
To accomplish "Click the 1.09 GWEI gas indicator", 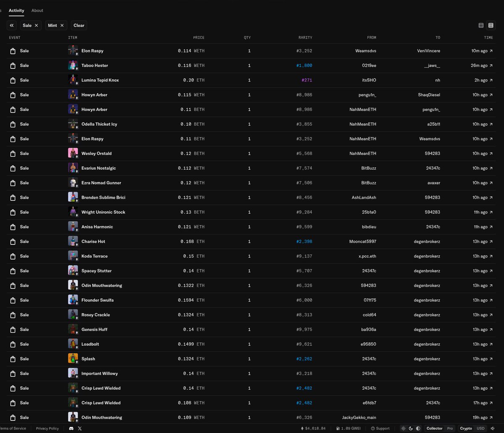I will tap(348, 428).
